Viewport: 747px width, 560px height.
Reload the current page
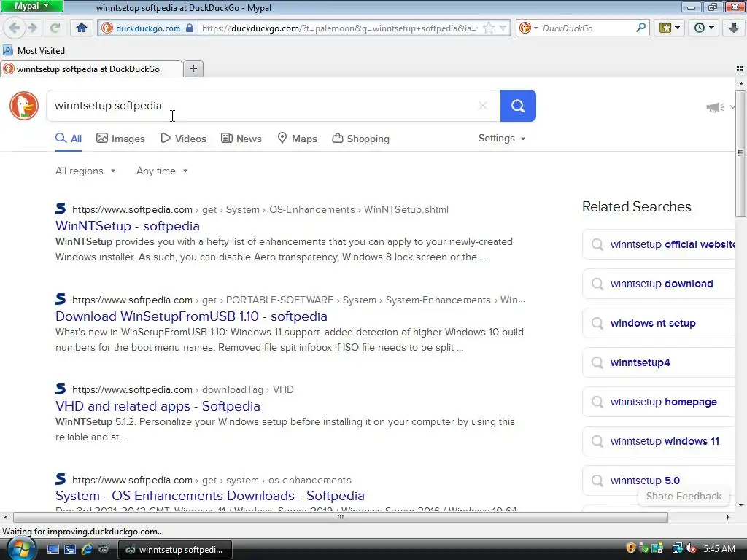tap(55, 28)
